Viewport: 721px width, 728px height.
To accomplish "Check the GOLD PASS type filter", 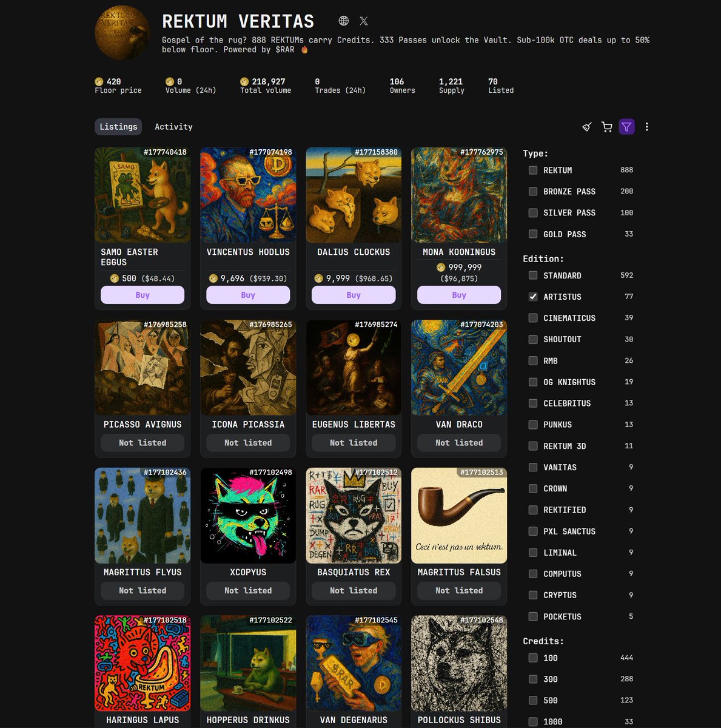I will (x=533, y=234).
